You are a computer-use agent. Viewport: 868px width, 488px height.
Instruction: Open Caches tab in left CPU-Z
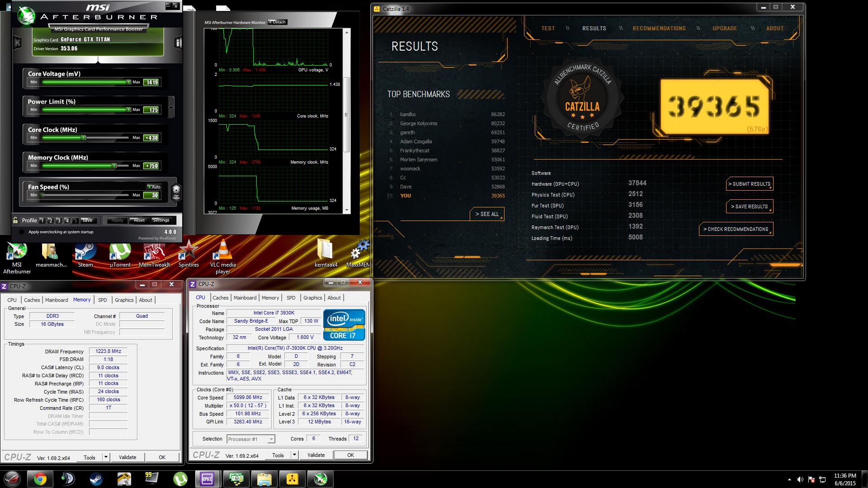tap(32, 300)
